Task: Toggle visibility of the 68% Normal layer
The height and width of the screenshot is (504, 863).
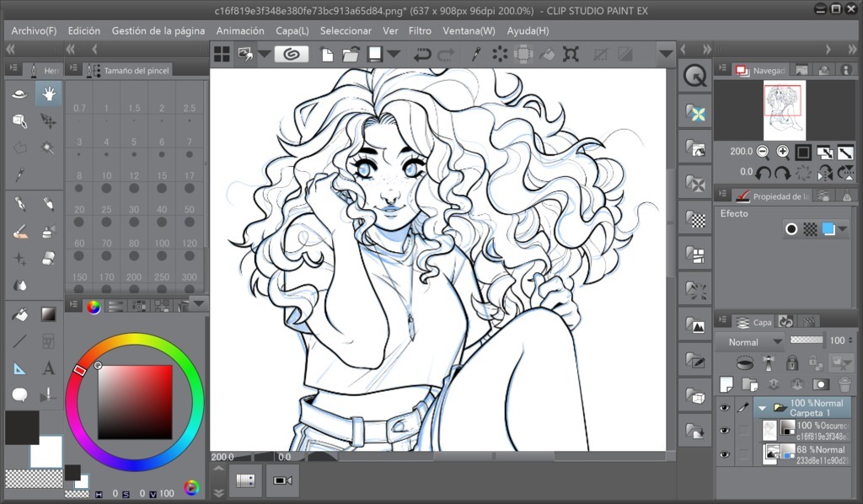Action: [724, 454]
